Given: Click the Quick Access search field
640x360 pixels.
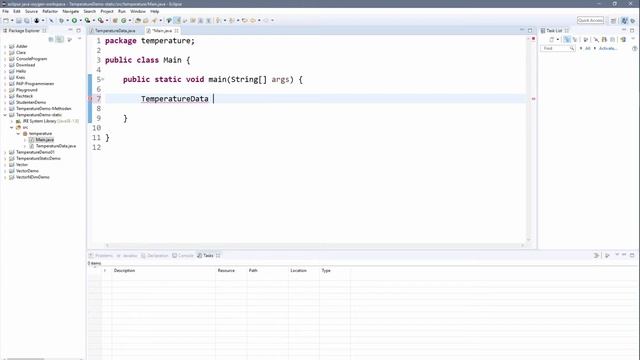Looking at the screenshot, I should click(590, 20).
